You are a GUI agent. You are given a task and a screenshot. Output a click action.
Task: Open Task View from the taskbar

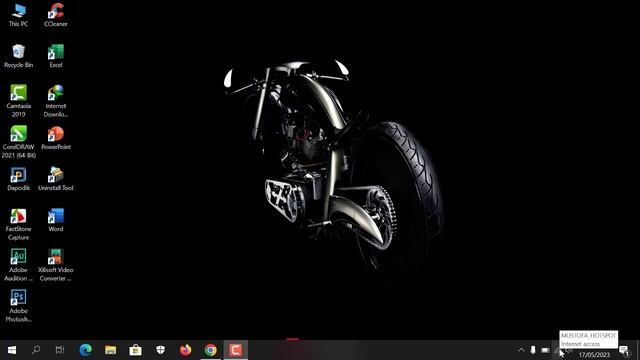pyautogui.click(x=60, y=350)
